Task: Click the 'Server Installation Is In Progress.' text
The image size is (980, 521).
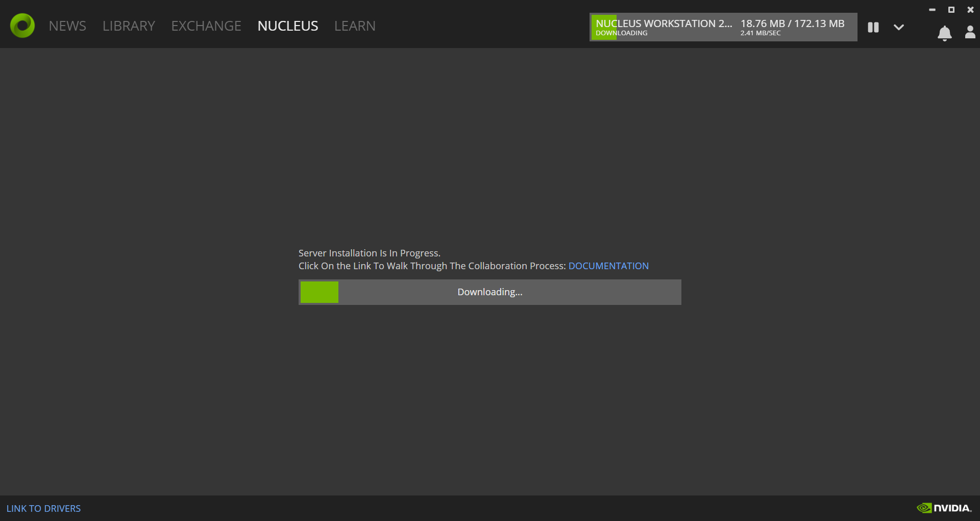Action: pyautogui.click(x=370, y=253)
